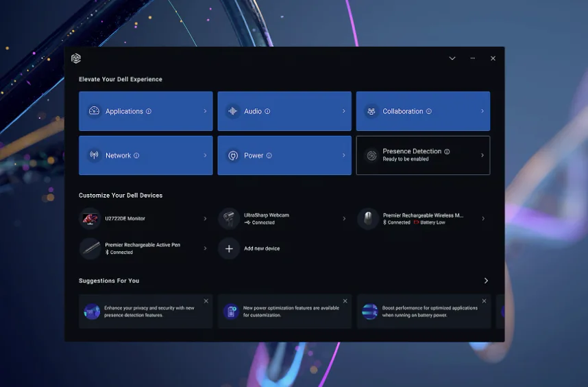Click the Collaboration people icon

[371, 111]
